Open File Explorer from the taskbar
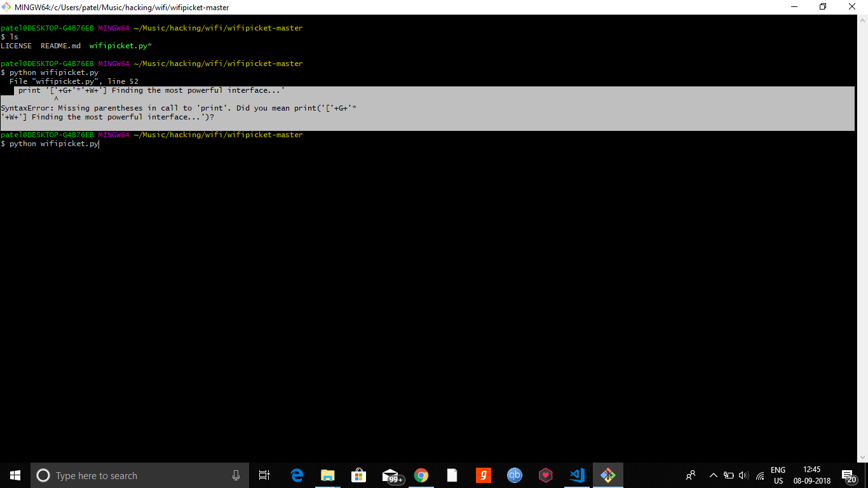The height and width of the screenshot is (488, 868). point(328,475)
